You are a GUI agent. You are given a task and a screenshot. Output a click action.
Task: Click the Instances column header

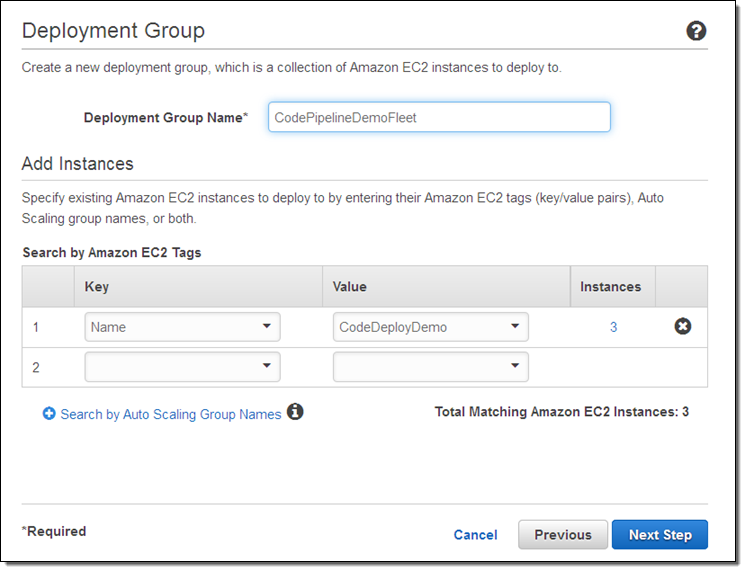(610, 286)
